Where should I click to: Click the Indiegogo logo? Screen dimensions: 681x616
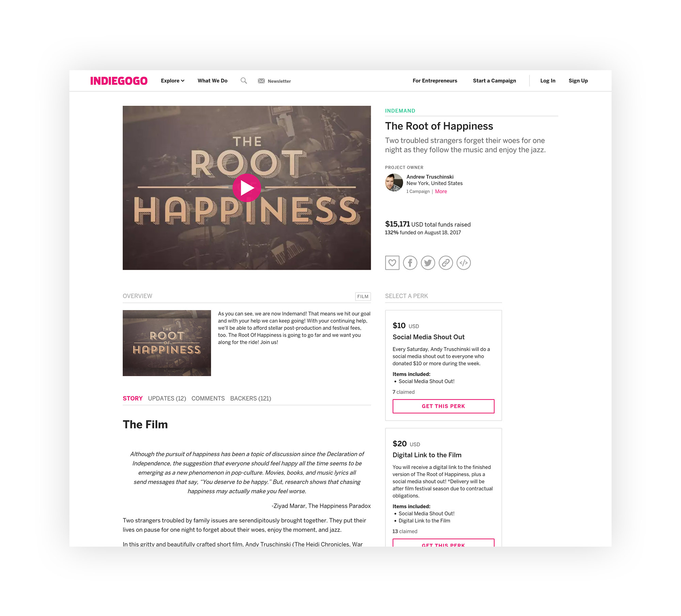(x=119, y=81)
